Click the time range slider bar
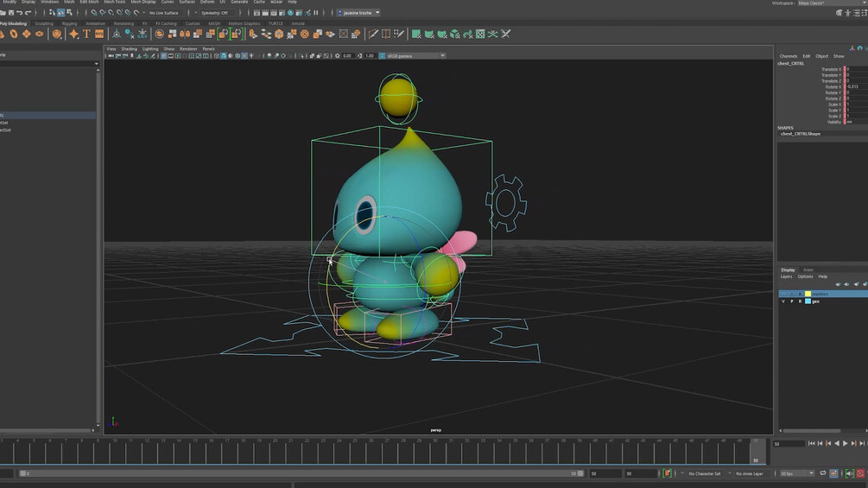The image size is (868, 488). [x=301, y=473]
